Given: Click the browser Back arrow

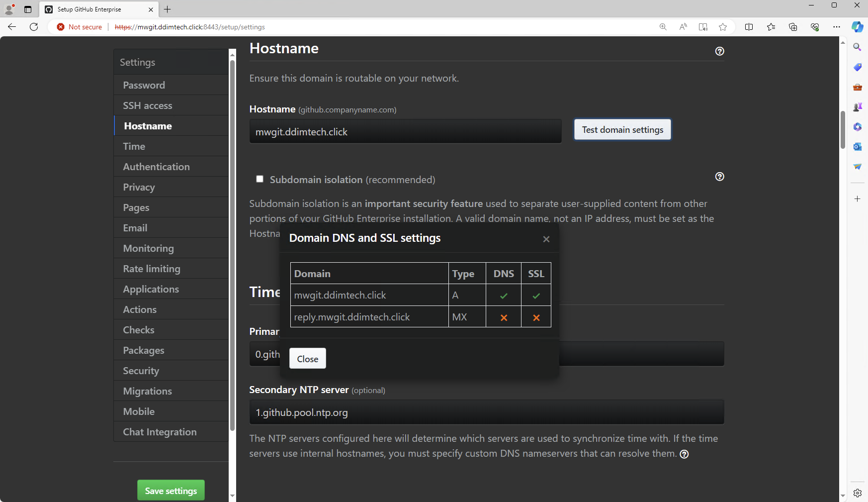Looking at the screenshot, I should 12,27.
